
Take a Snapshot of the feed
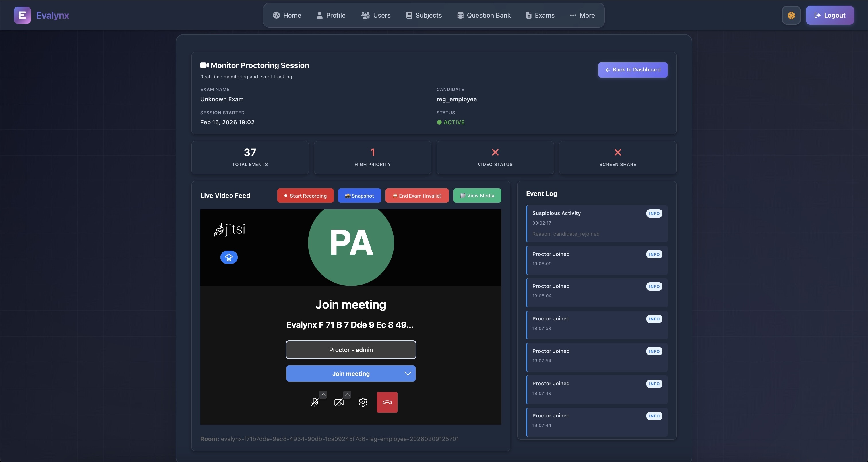(359, 196)
